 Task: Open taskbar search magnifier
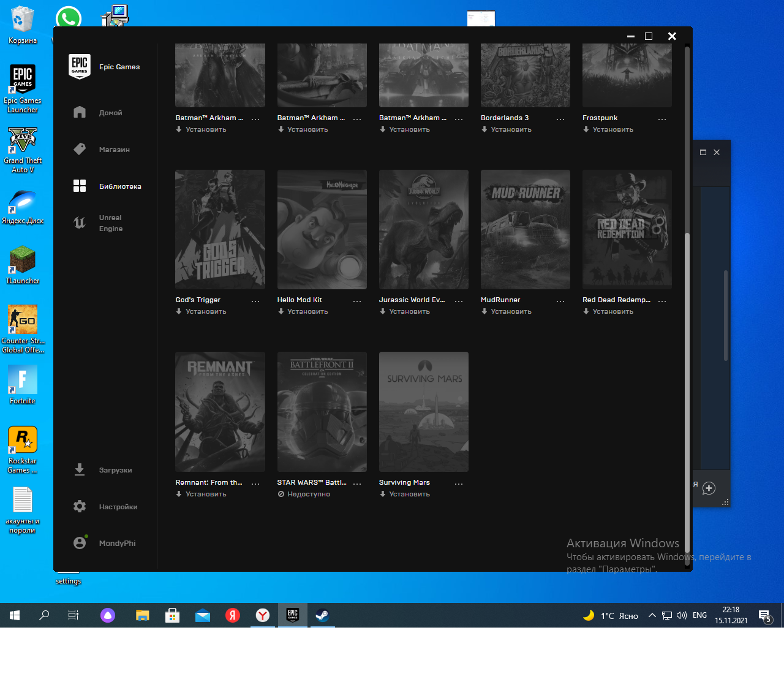[44, 615]
